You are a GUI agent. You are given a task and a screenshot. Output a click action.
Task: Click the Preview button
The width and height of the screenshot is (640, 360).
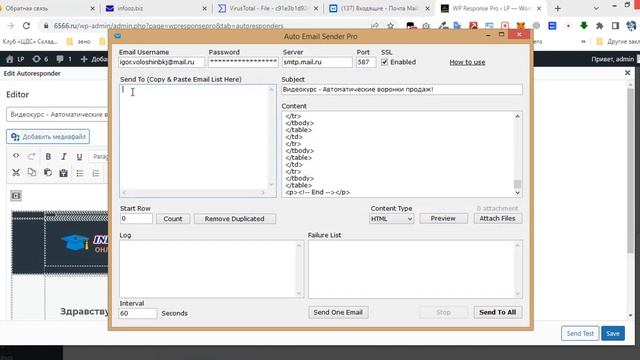[443, 218]
